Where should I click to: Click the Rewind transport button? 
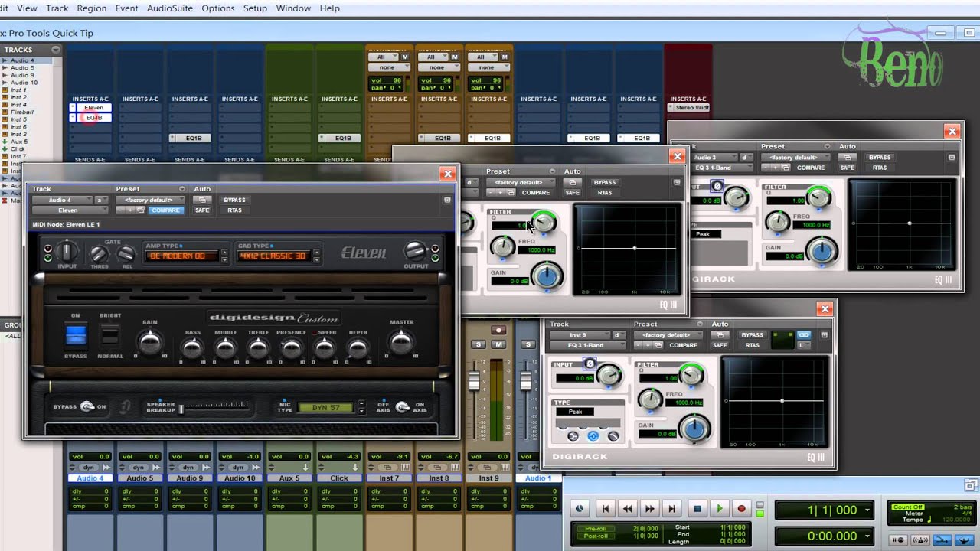[628, 508]
